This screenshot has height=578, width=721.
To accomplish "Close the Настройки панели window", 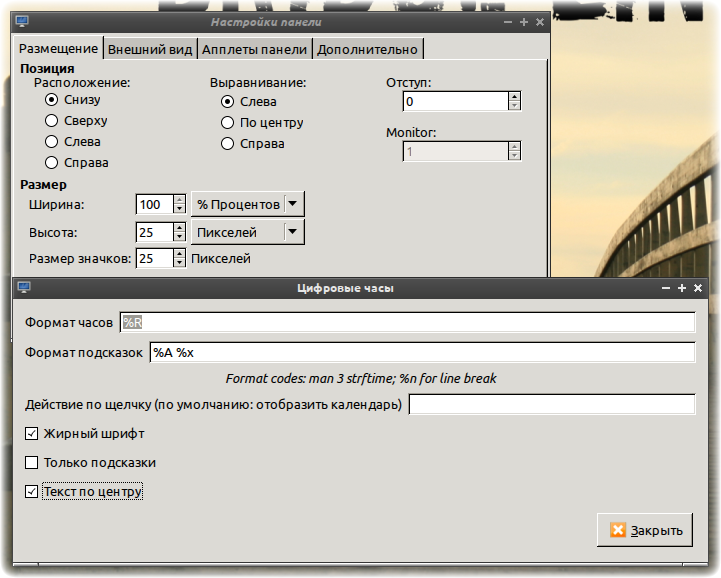I will point(540,22).
